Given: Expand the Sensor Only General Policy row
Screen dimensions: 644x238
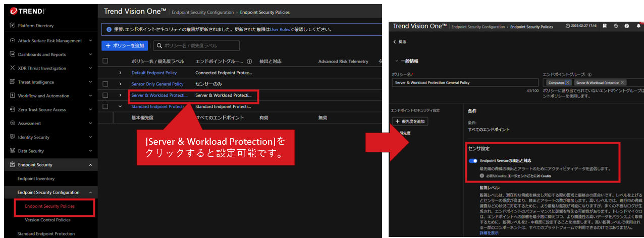Looking at the screenshot, I should [120, 84].
